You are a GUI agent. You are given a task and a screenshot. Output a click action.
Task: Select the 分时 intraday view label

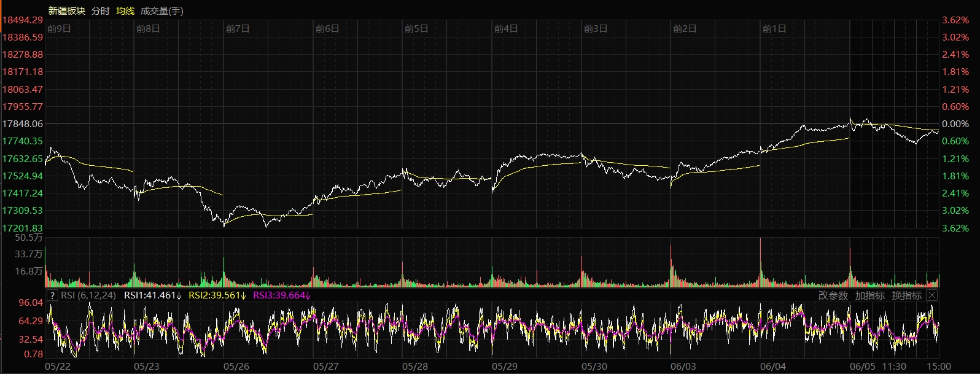[101, 11]
